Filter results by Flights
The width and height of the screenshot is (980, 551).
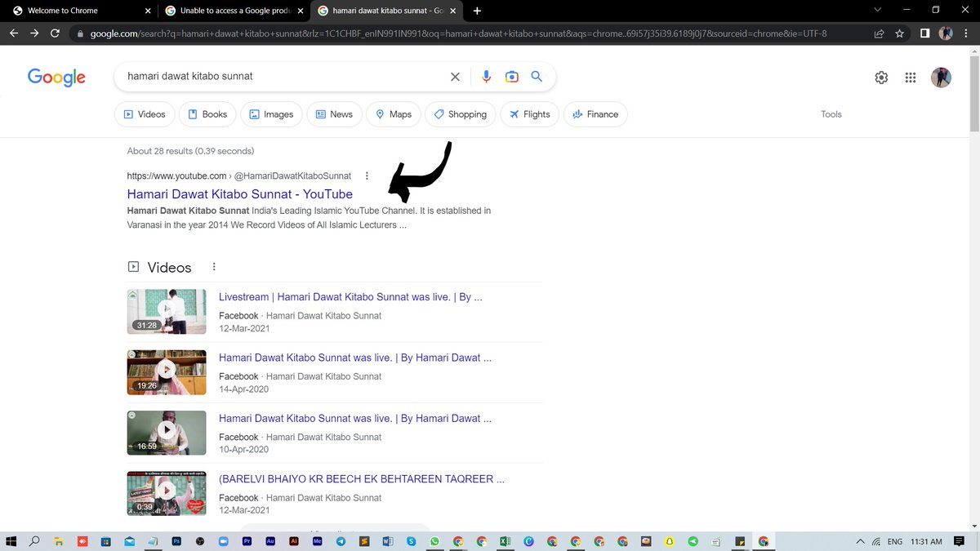(x=529, y=114)
